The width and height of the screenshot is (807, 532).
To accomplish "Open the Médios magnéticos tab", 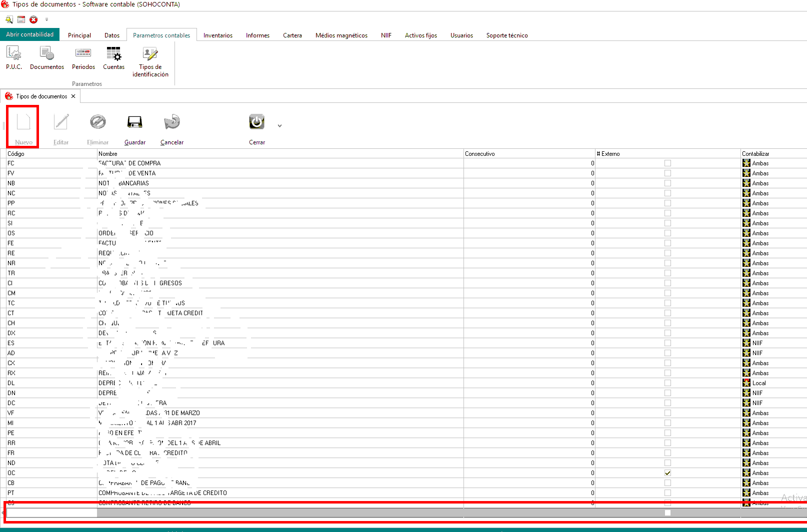I will click(341, 35).
